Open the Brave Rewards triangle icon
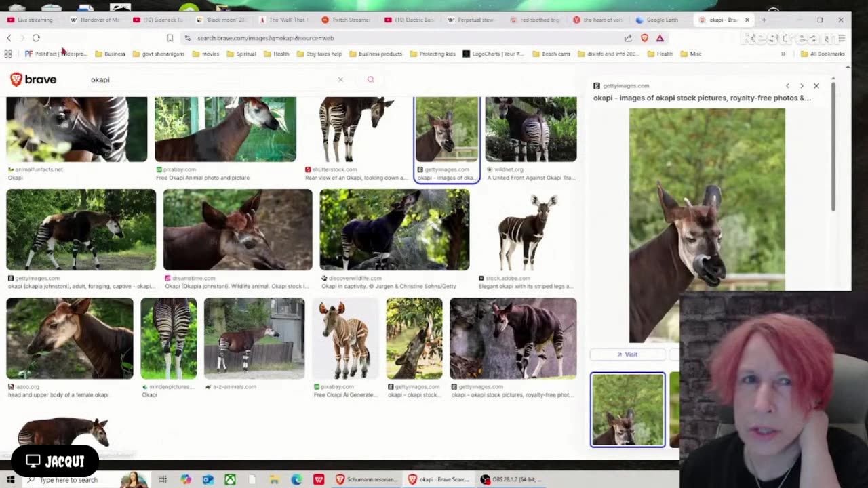The image size is (868, 488). pos(660,38)
